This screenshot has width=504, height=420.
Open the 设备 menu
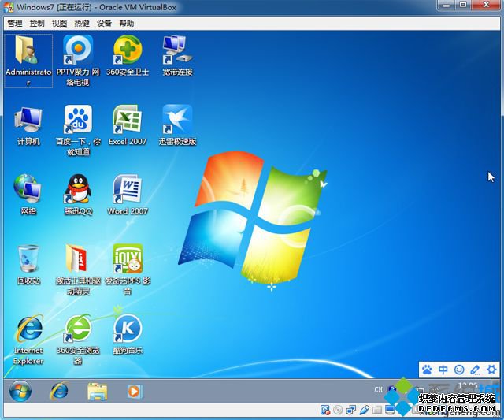(104, 23)
